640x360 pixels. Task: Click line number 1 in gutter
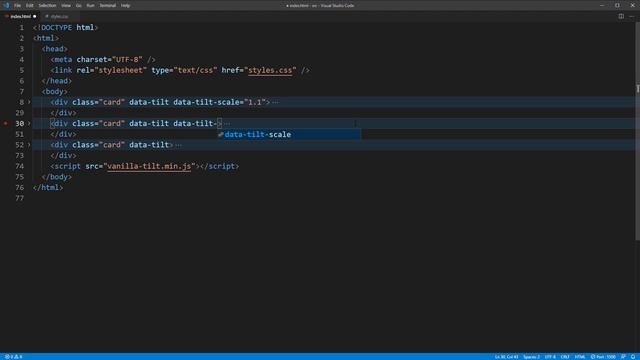point(22,28)
